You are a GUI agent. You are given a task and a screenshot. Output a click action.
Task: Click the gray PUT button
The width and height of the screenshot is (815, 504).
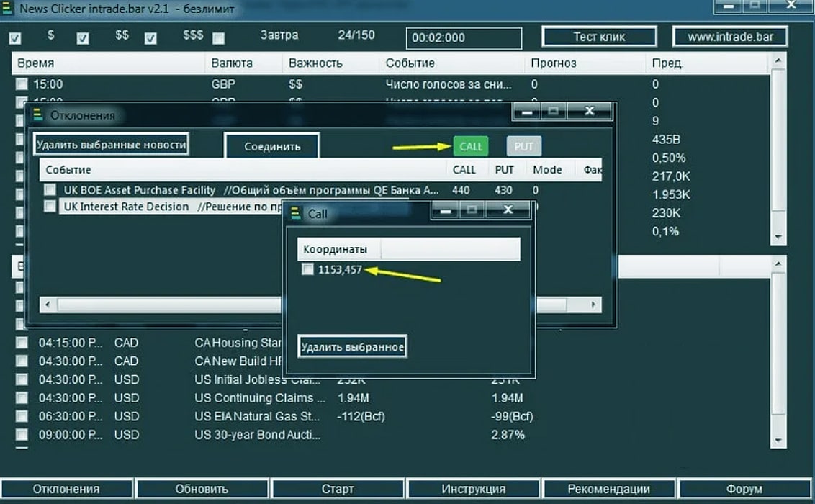[523, 146]
